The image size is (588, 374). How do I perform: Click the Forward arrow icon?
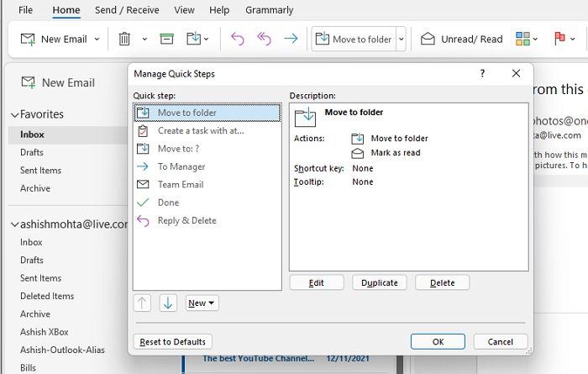coord(291,39)
